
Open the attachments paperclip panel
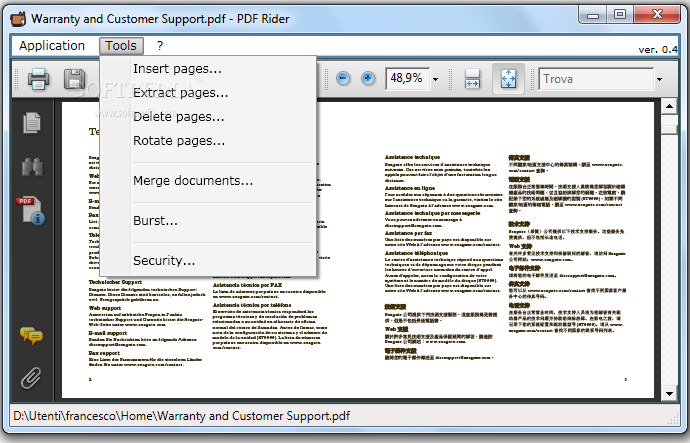click(x=31, y=378)
